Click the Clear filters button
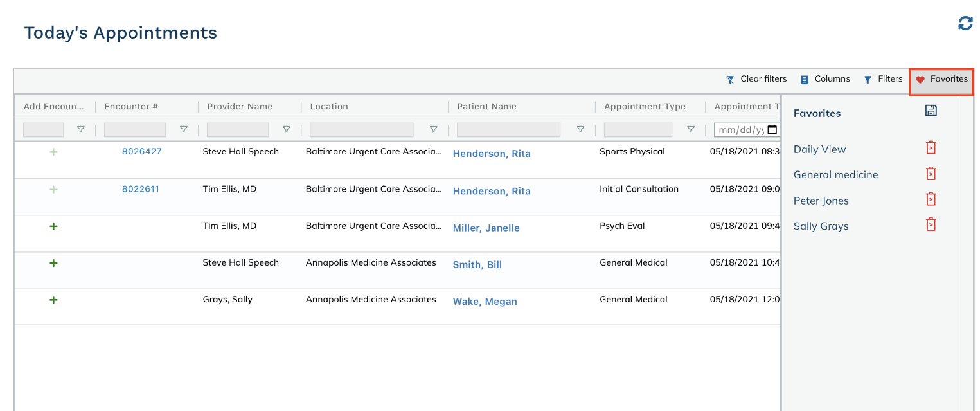Image resolution: width=980 pixels, height=411 pixels. pos(756,79)
